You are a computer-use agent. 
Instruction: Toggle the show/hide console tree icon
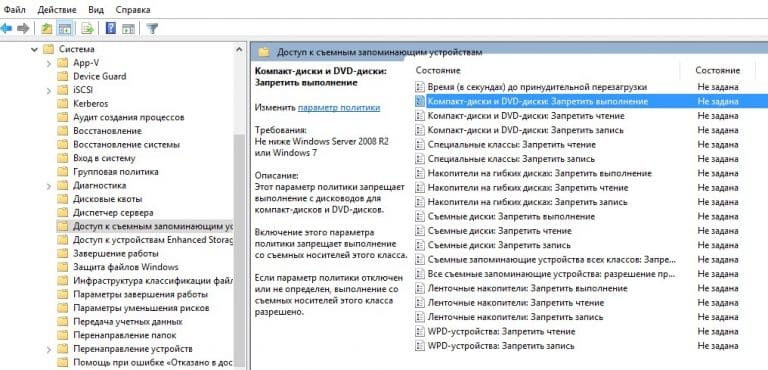click(64, 29)
